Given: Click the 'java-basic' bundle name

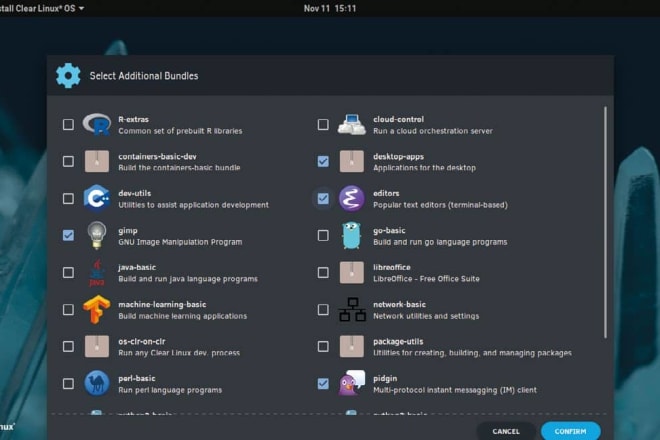Looking at the screenshot, I should pos(137,267).
